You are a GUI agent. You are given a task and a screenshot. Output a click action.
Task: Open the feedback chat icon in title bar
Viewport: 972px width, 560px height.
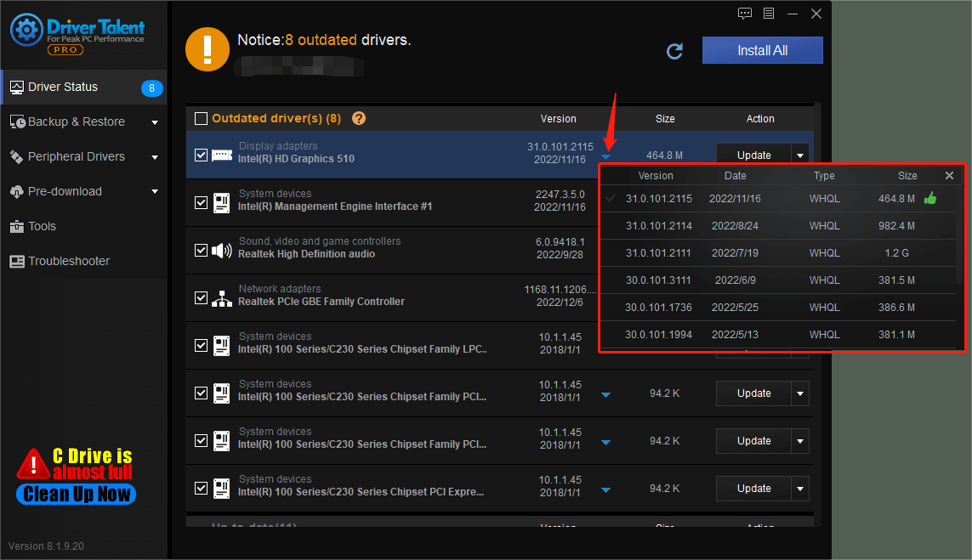744,13
